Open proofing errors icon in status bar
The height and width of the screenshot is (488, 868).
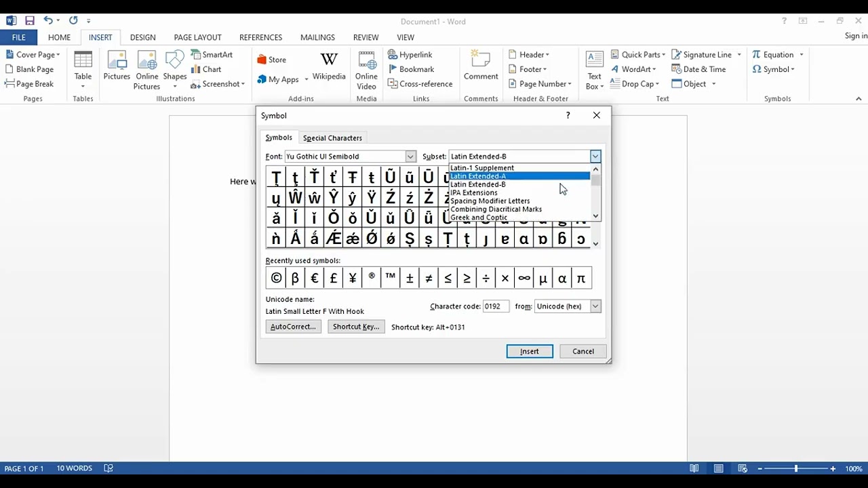(x=108, y=468)
